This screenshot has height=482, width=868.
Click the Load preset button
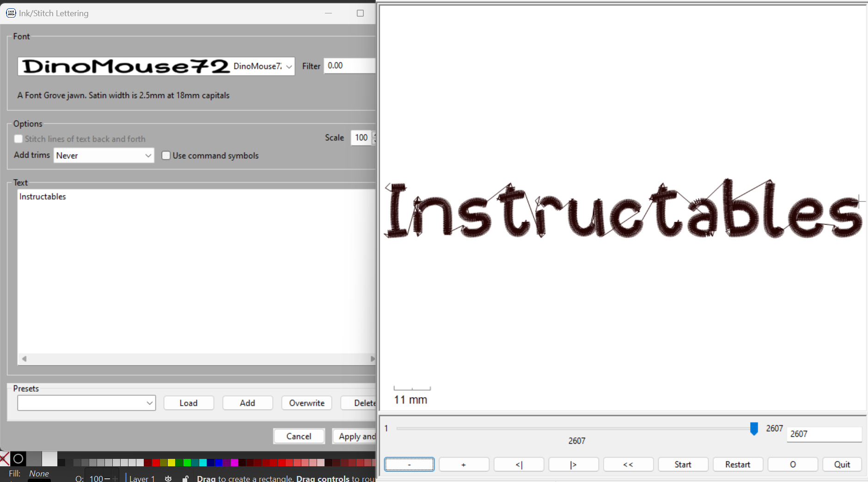pyautogui.click(x=189, y=403)
